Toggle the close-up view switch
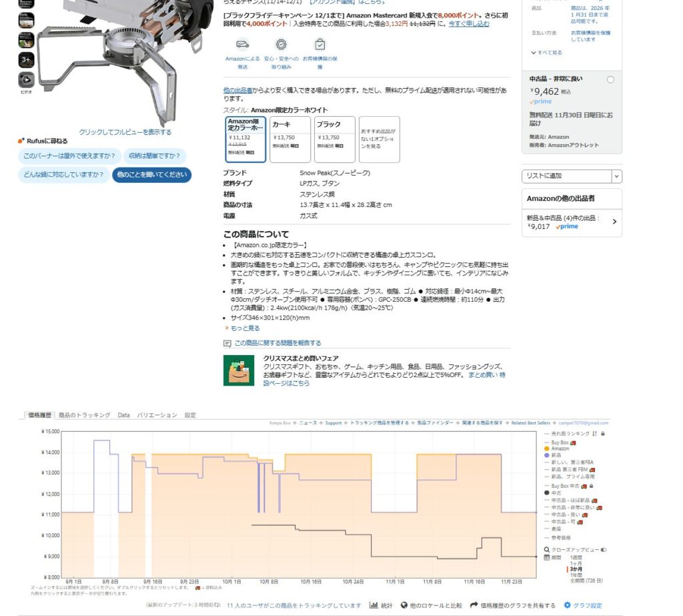The width and height of the screenshot is (683, 616). click(603, 550)
